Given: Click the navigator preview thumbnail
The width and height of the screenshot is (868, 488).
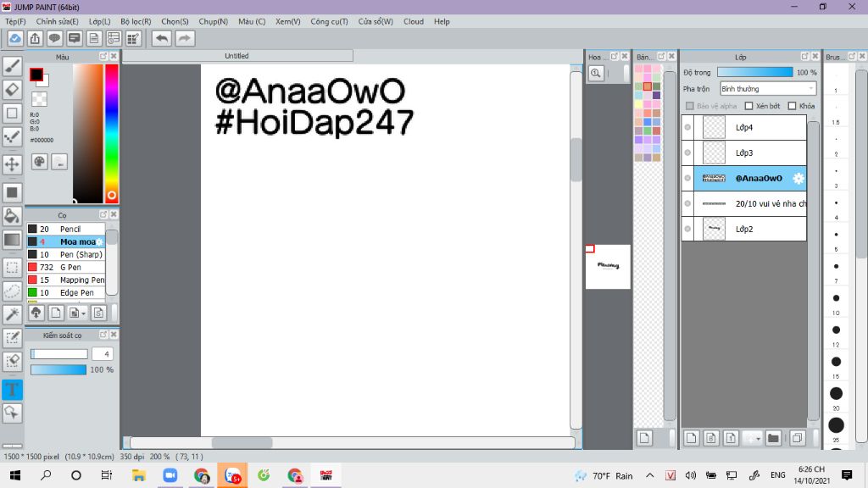Looking at the screenshot, I should 608,267.
